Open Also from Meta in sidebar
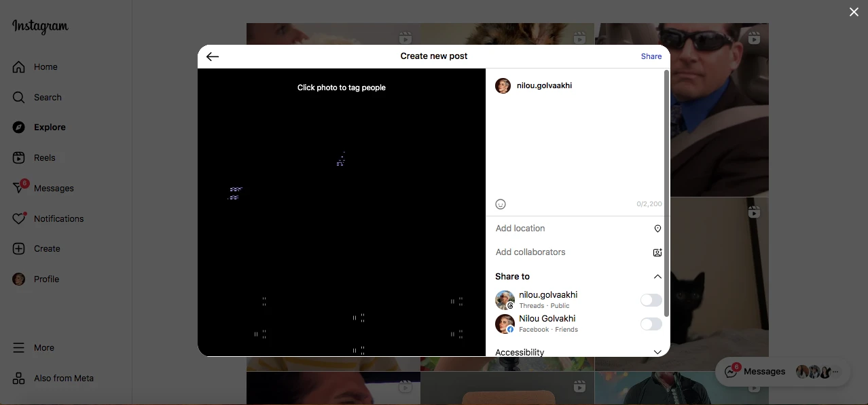 click(x=66, y=379)
